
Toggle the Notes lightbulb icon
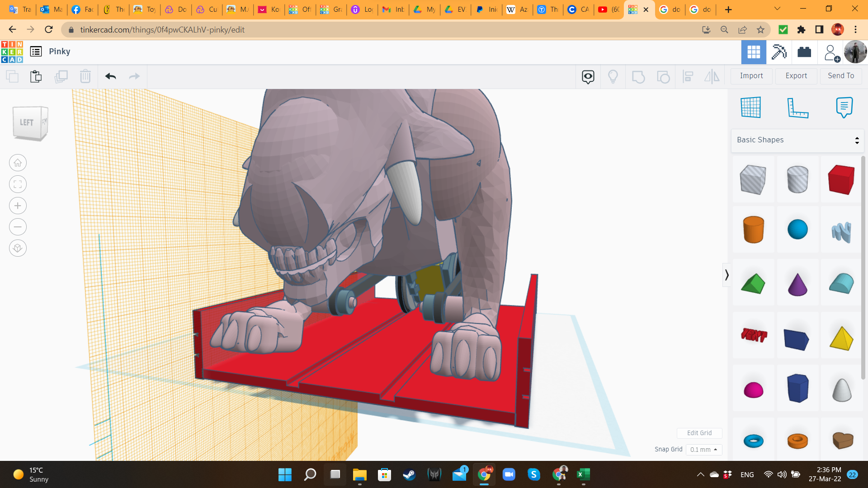pyautogui.click(x=613, y=77)
